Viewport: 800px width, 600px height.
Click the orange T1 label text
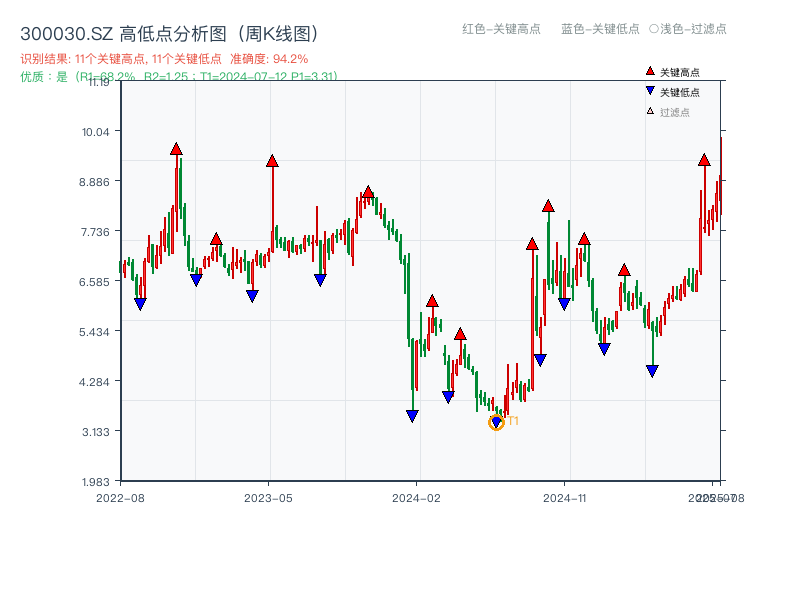[x=513, y=421]
